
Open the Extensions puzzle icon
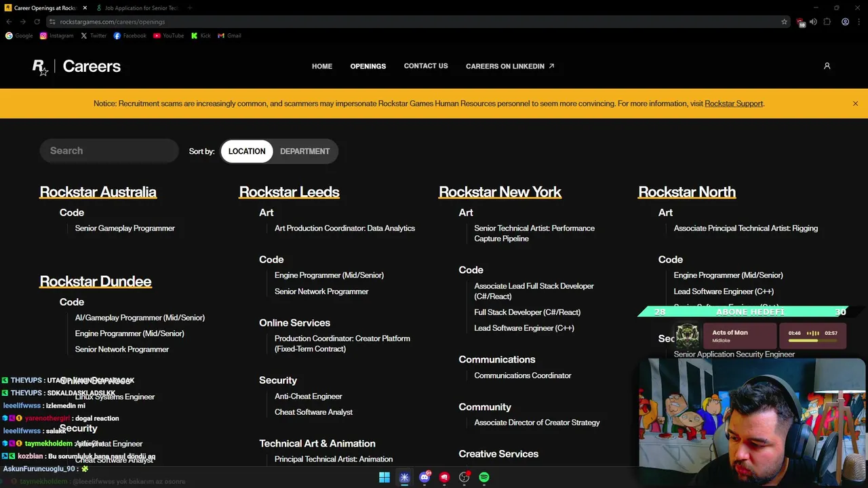point(827,22)
